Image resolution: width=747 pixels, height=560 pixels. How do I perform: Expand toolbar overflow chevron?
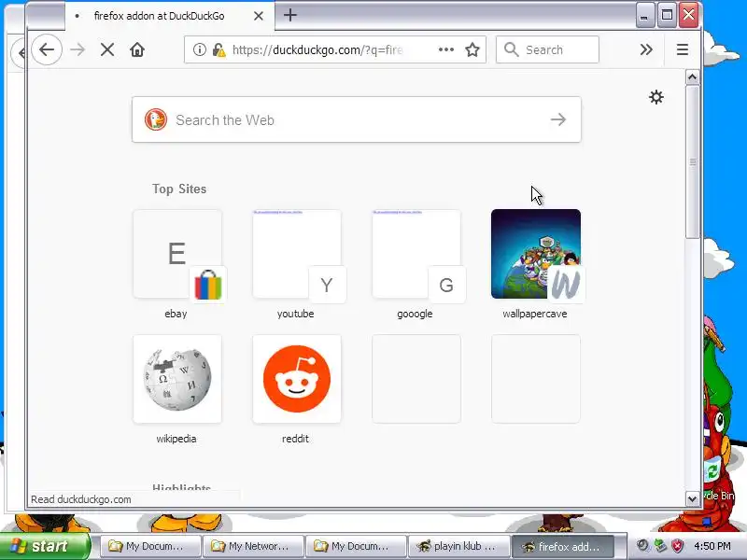click(x=646, y=49)
